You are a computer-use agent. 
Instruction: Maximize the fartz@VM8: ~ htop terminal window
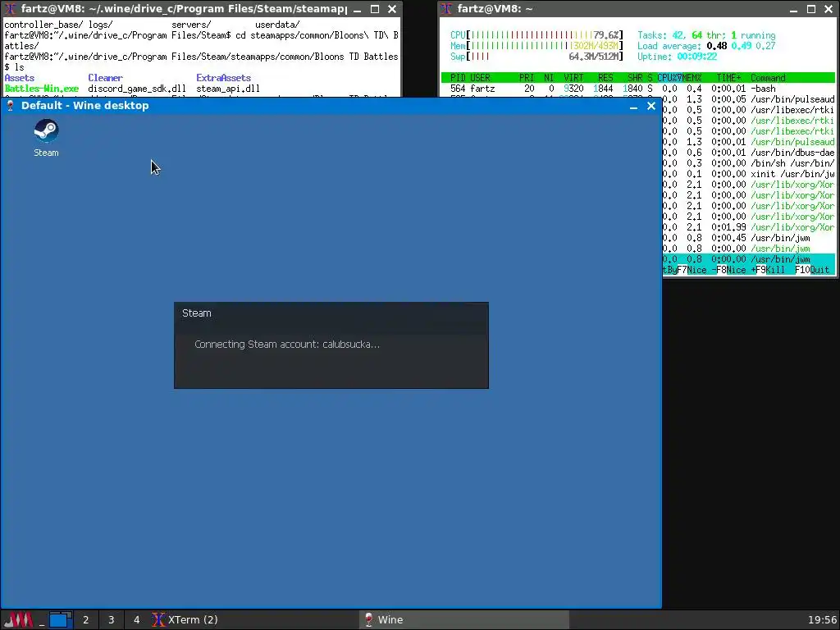tap(811, 9)
